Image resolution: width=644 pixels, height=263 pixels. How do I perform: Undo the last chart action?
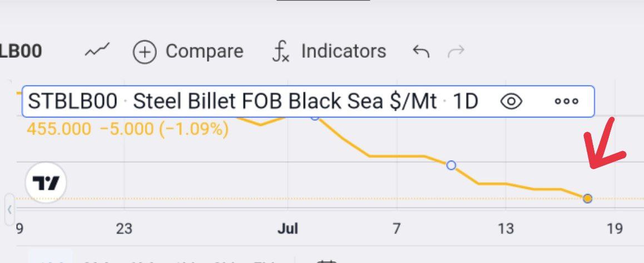421,51
